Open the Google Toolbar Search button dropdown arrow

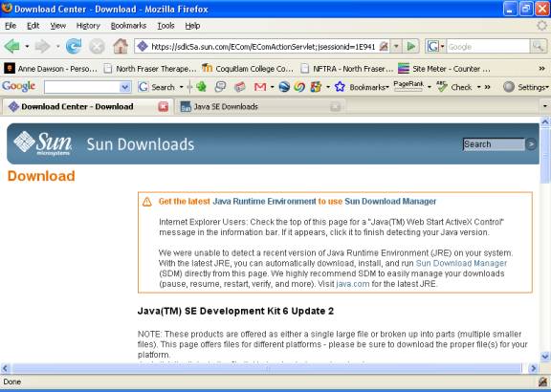point(182,87)
